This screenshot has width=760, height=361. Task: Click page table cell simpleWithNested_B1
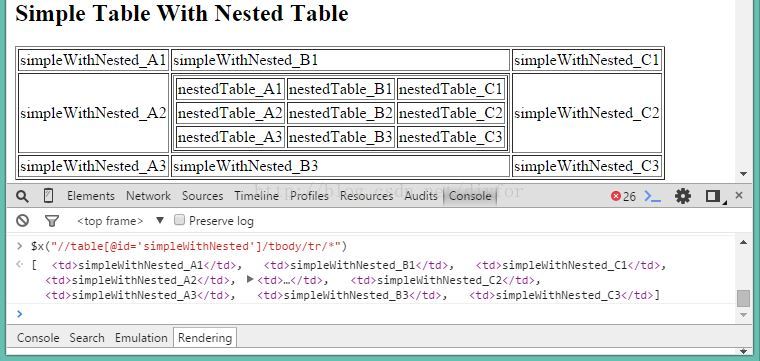(x=340, y=61)
